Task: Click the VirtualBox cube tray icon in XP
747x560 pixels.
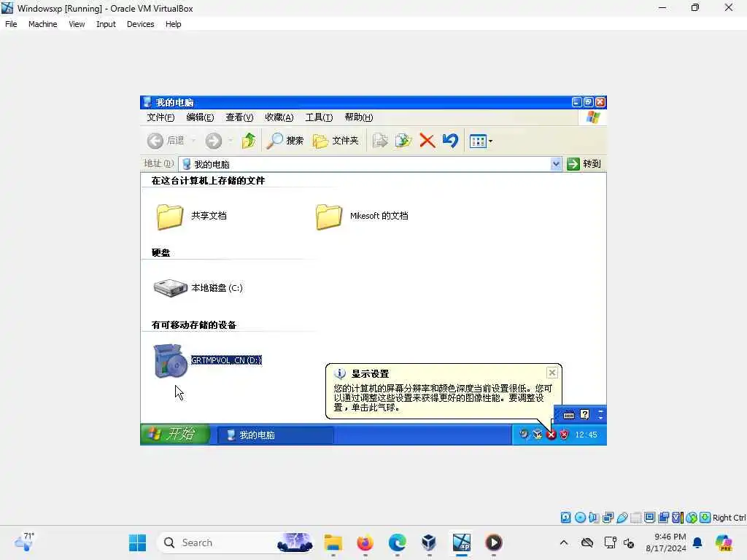Action: point(538,435)
